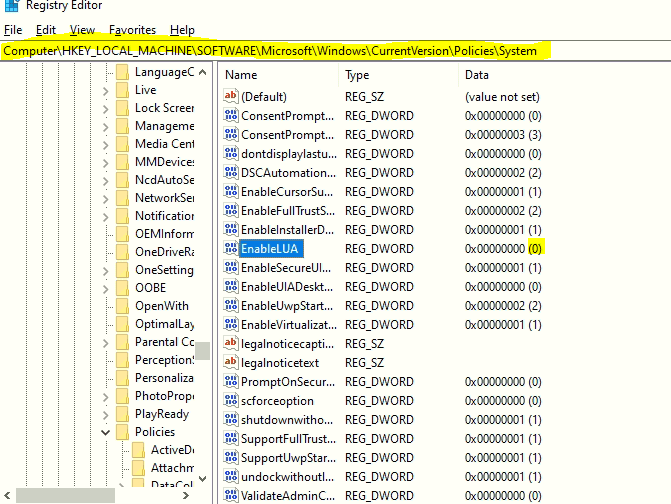Select the ActiveDesktop subkey under Policies

tap(172, 450)
